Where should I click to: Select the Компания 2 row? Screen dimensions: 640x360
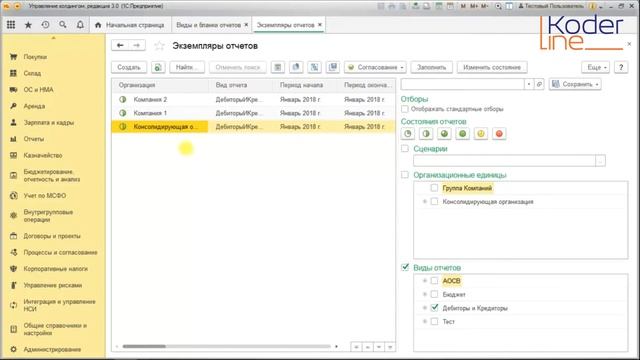[253, 100]
